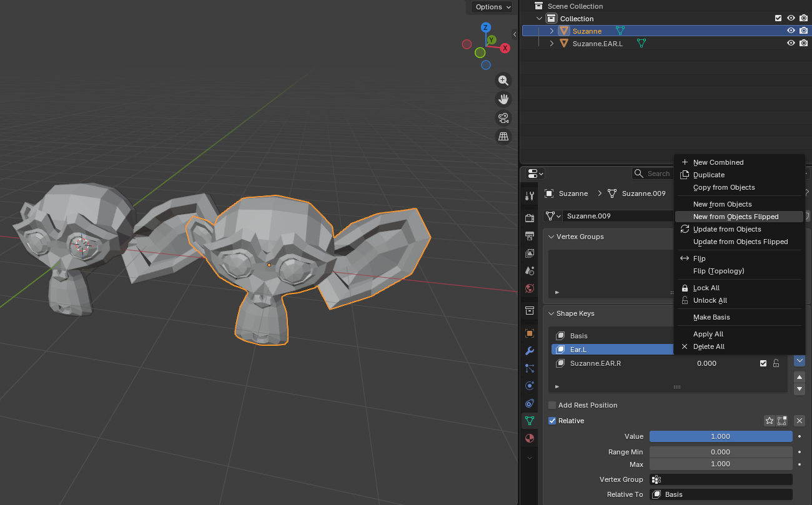
Task: Click the Vertex Group selection field
Action: pos(721,479)
